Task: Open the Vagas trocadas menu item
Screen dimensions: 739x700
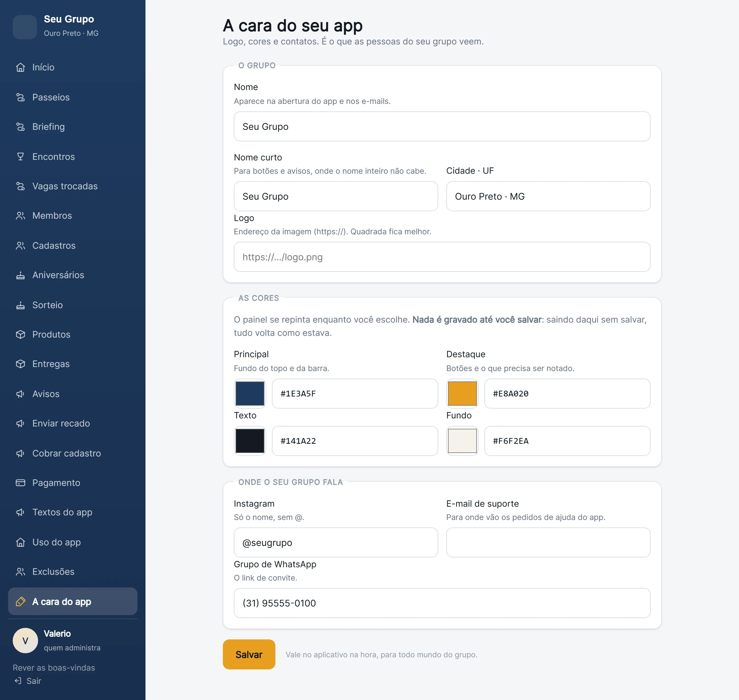Action: [72, 186]
